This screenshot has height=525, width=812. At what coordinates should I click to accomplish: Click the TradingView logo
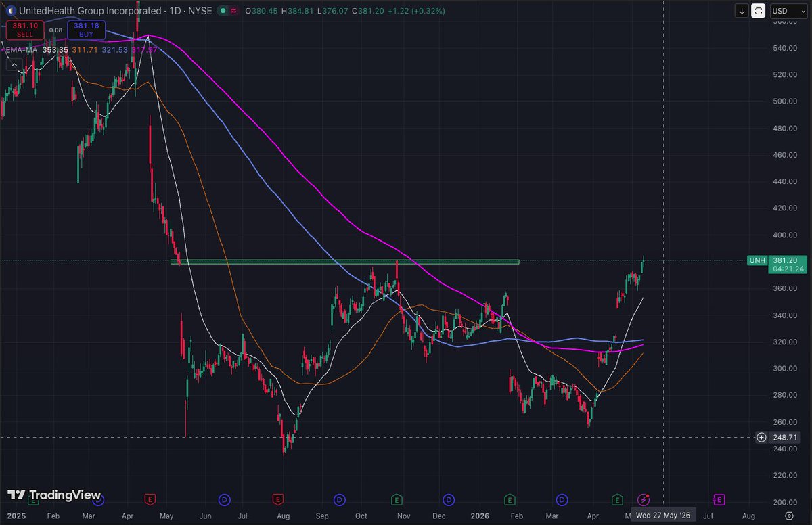(x=54, y=495)
